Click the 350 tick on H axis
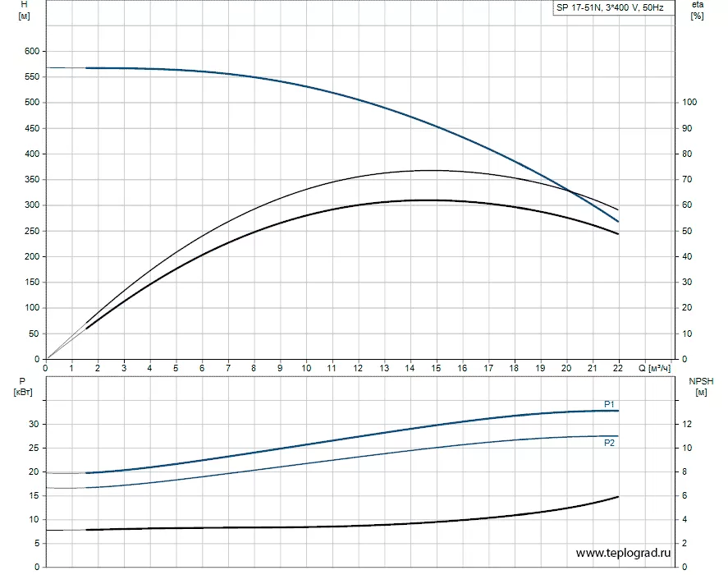 coord(32,180)
